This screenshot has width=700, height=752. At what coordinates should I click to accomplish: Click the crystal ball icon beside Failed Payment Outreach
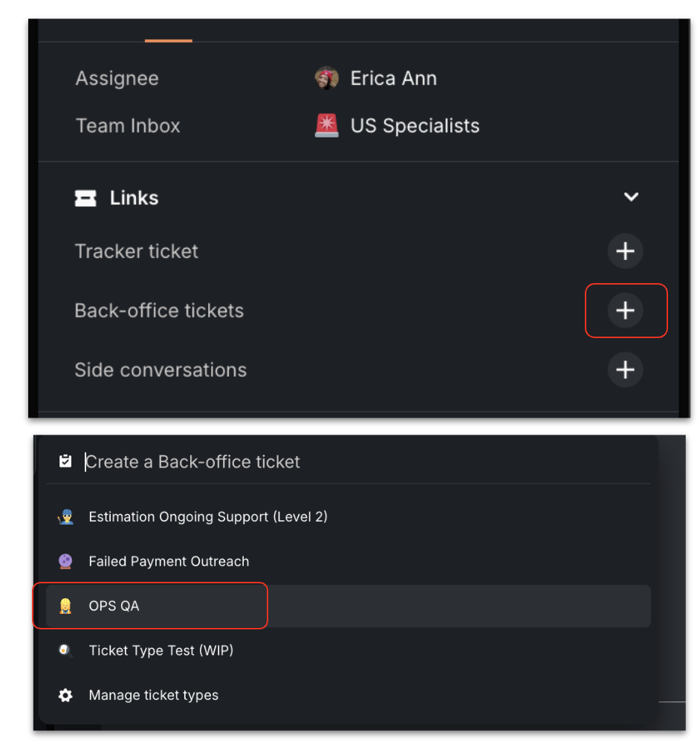tap(65, 561)
